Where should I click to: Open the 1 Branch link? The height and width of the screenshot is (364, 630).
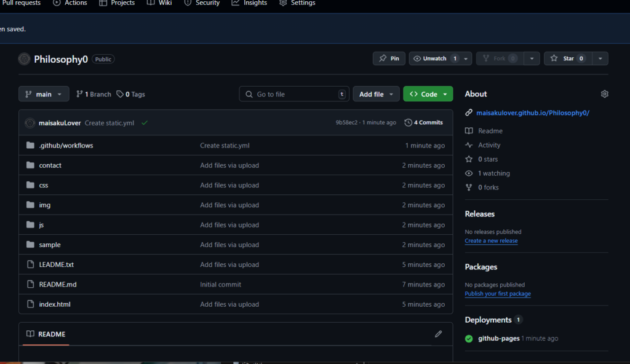pos(94,94)
